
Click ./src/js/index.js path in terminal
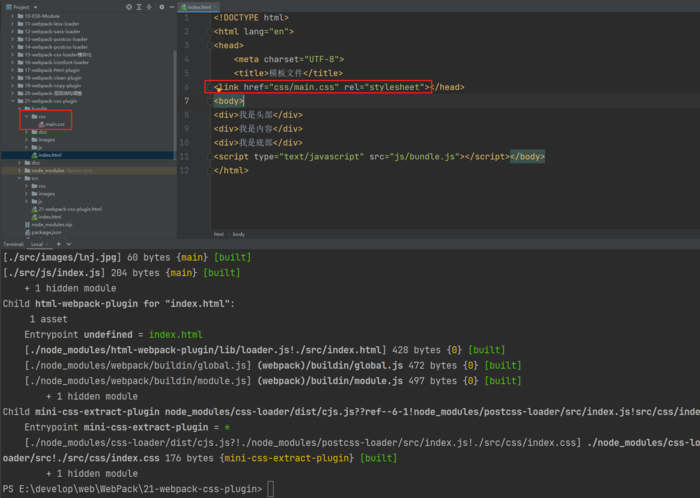[54, 273]
